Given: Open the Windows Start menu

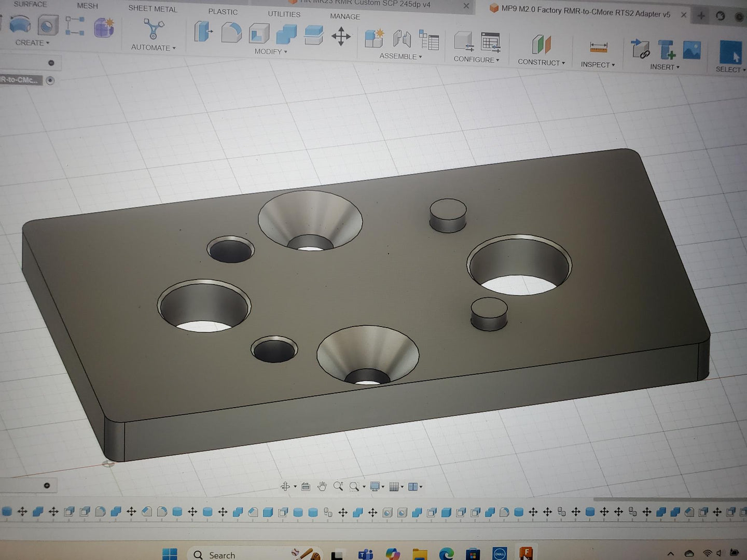Looking at the screenshot, I should pos(170,554).
